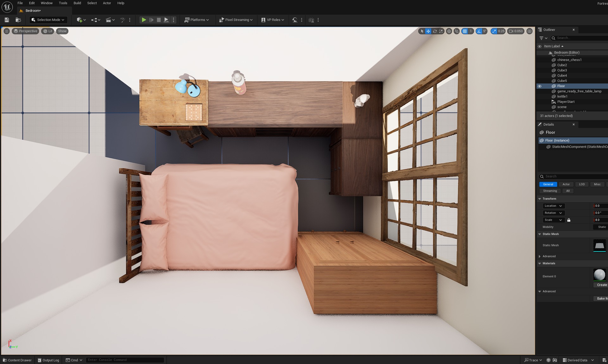The image size is (608, 364).
Task: Open grid snap size value 1
Action: [x=471, y=31]
